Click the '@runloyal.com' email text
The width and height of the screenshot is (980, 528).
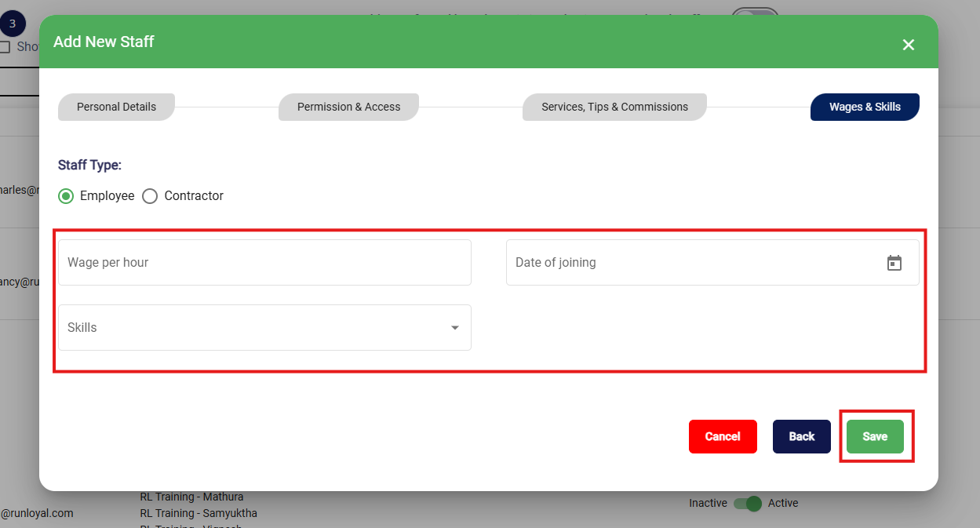(37, 513)
